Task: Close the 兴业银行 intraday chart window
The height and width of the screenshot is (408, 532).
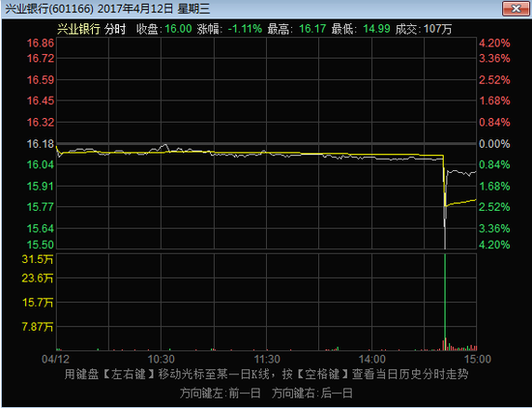Action: tap(516, 9)
